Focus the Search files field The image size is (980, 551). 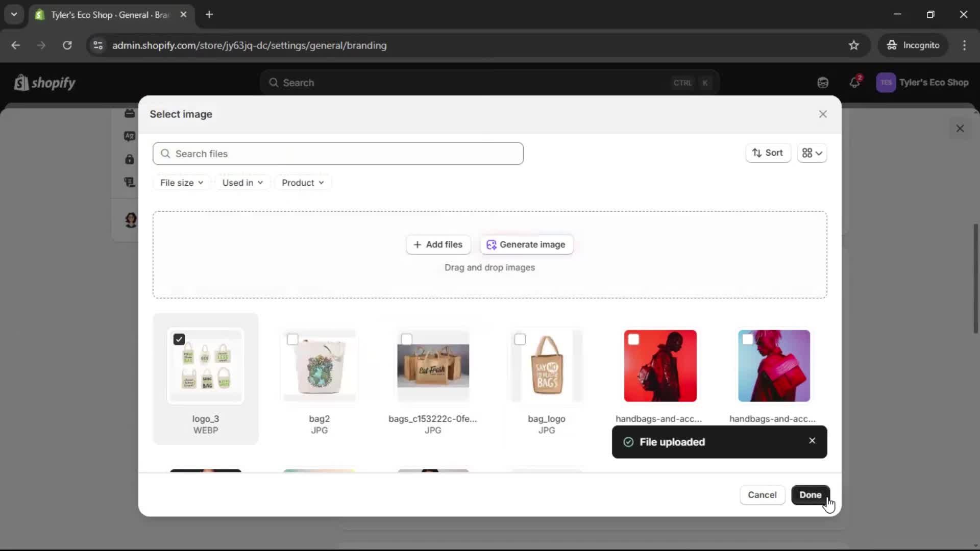[338, 154]
